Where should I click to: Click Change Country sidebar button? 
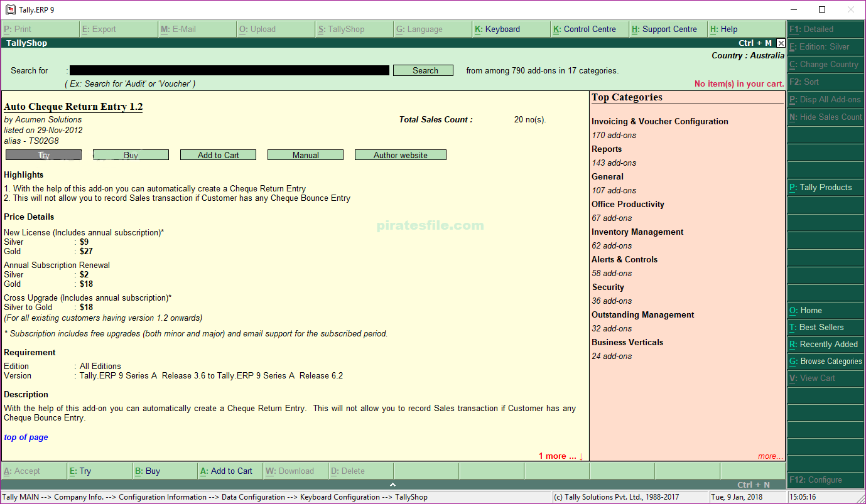coord(826,64)
